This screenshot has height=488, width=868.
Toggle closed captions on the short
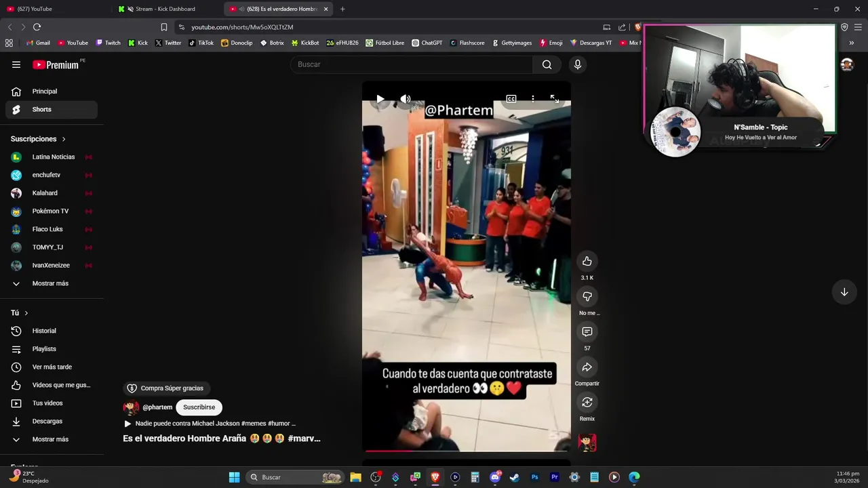click(x=511, y=99)
